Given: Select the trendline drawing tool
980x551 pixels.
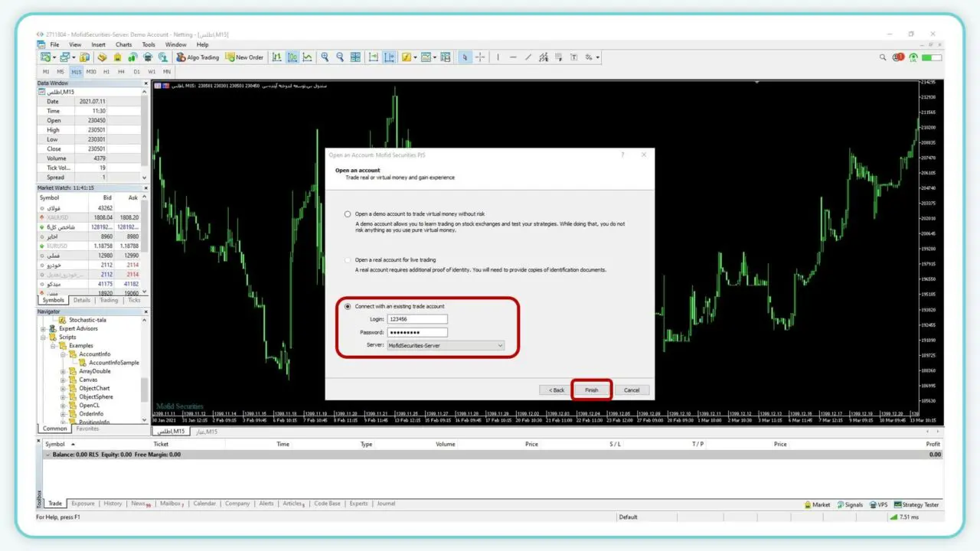Looking at the screenshot, I should click(x=528, y=57).
